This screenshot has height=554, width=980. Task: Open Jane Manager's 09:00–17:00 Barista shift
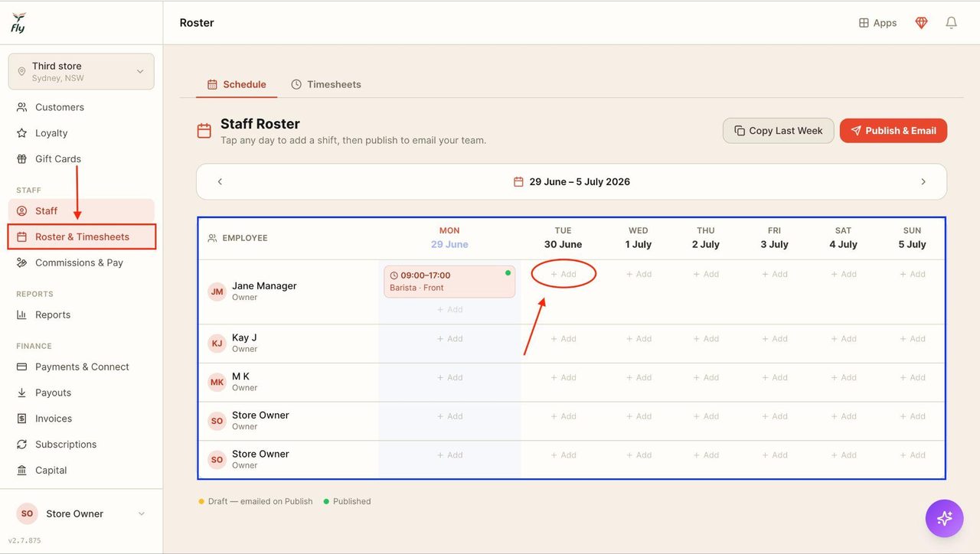coord(449,282)
